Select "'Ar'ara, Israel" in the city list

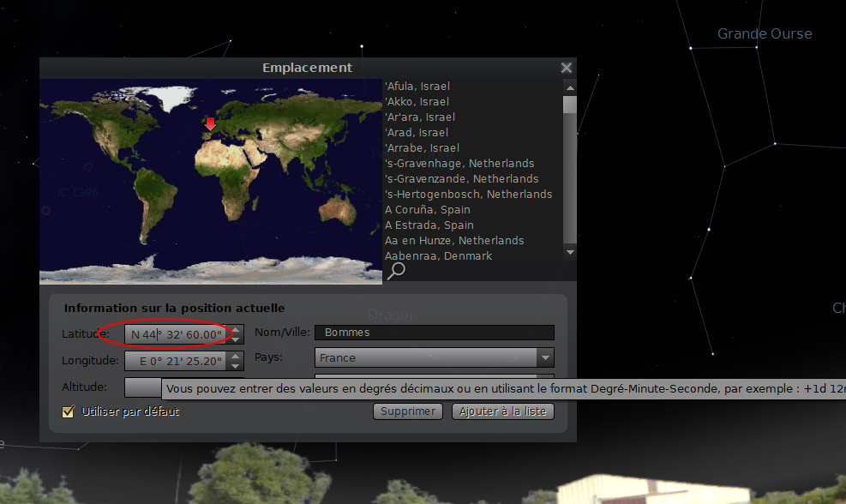(x=420, y=117)
